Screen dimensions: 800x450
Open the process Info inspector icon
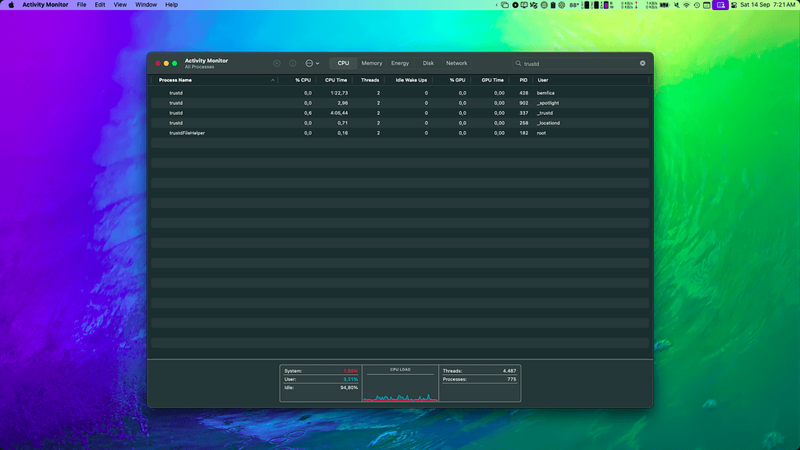(x=293, y=63)
